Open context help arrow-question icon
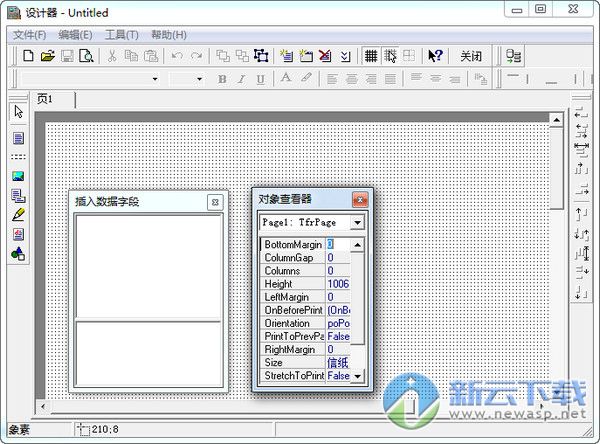Screen dimensions: 600x444 435,56
